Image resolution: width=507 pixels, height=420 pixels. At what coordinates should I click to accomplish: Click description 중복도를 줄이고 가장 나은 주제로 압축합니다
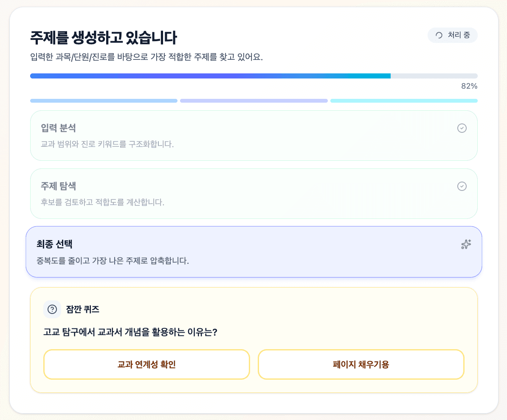tap(113, 261)
